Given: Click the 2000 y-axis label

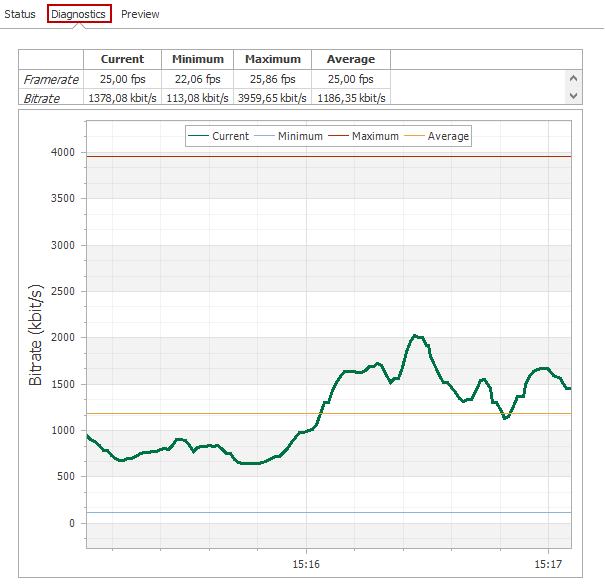Looking at the screenshot, I should [63, 338].
